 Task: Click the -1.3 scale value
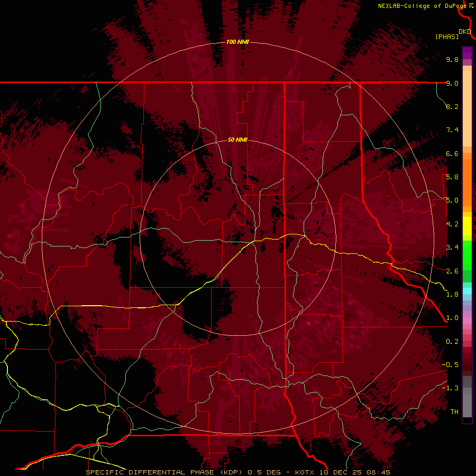tap(450, 388)
